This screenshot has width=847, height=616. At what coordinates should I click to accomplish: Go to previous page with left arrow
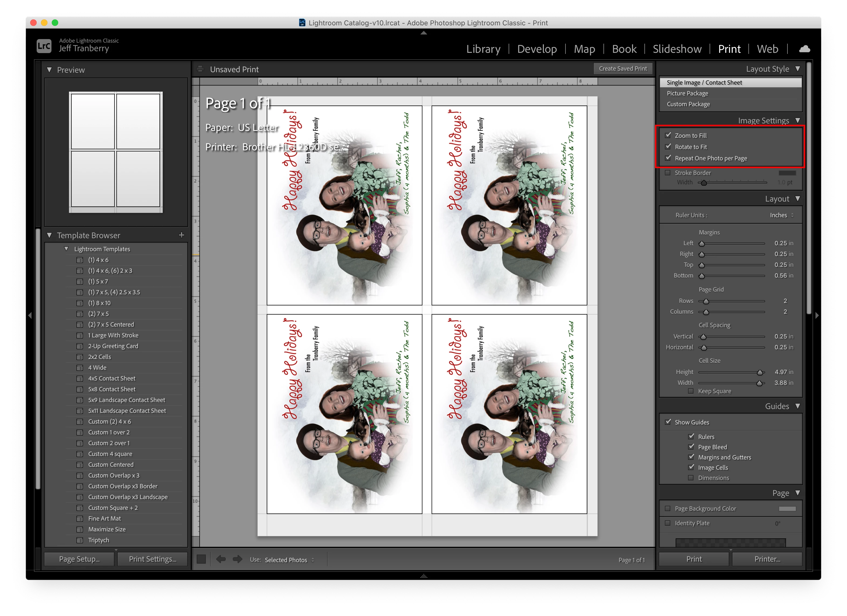point(221,559)
